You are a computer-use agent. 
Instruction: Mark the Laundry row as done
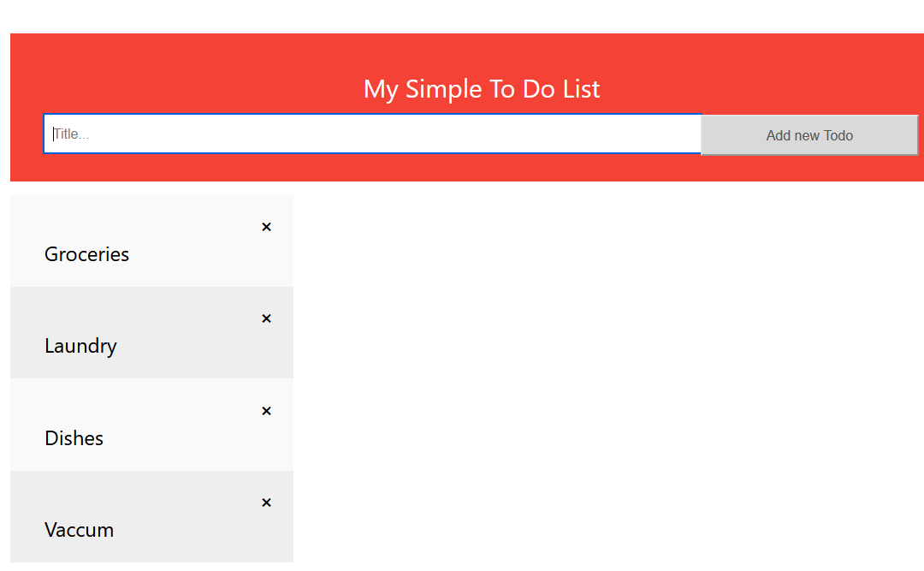pos(171,346)
